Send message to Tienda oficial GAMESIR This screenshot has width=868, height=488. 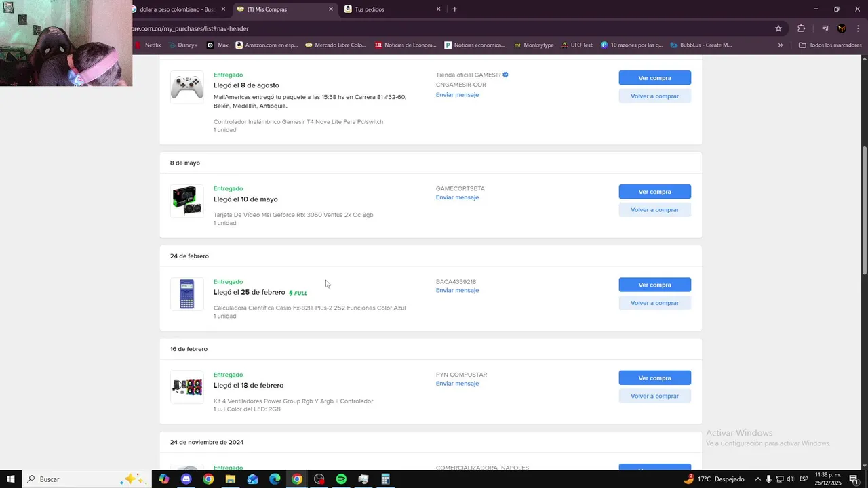click(457, 95)
